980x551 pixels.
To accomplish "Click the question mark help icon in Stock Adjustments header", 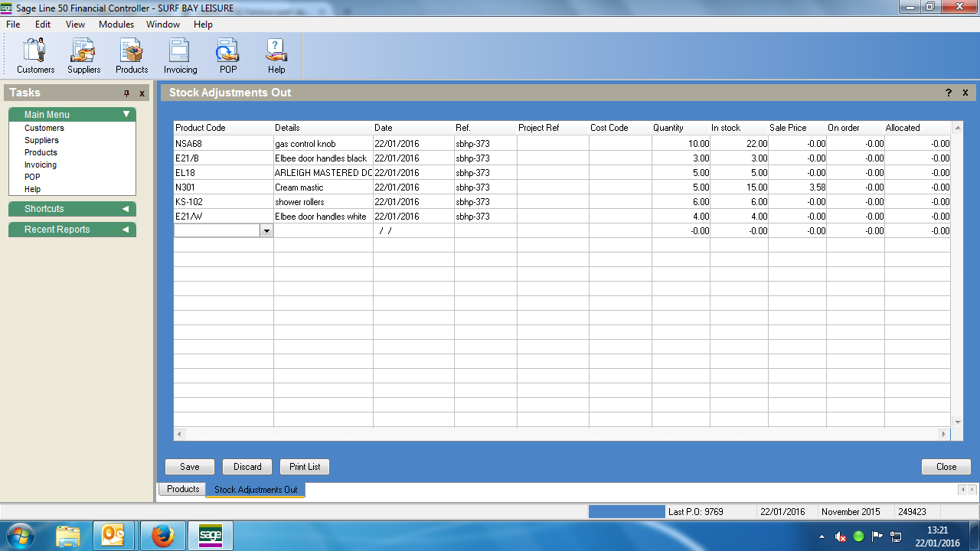I will click(949, 93).
